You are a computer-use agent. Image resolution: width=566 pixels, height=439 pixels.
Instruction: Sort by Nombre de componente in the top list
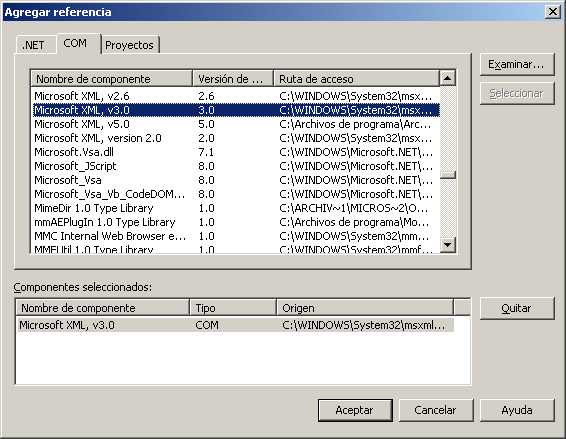[x=112, y=79]
